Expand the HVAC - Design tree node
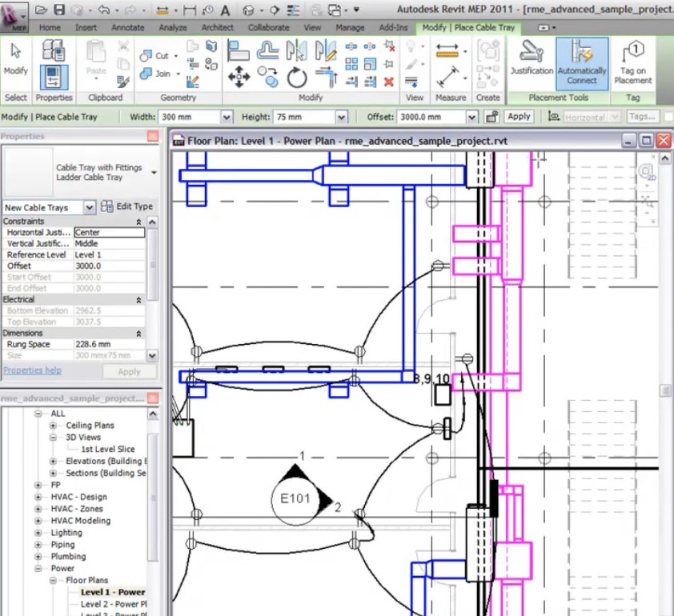 [38, 497]
